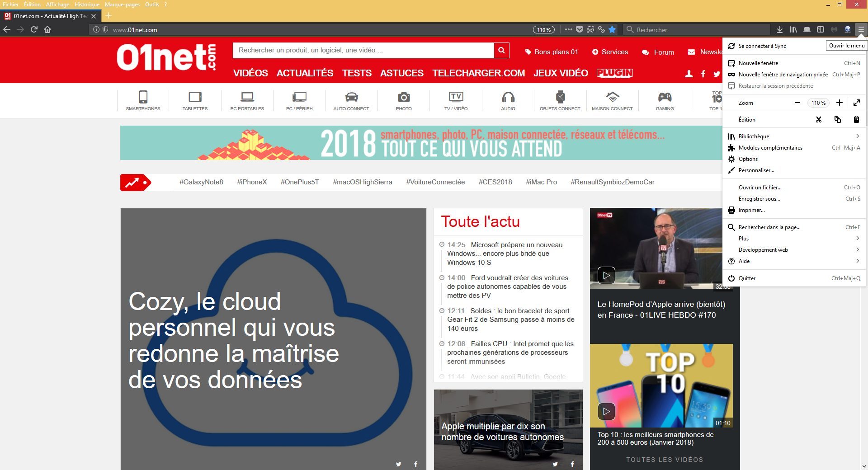This screenshot has width=868, height=470.
Task: Open the Historique menu in the menu bar
Action: 87,5
